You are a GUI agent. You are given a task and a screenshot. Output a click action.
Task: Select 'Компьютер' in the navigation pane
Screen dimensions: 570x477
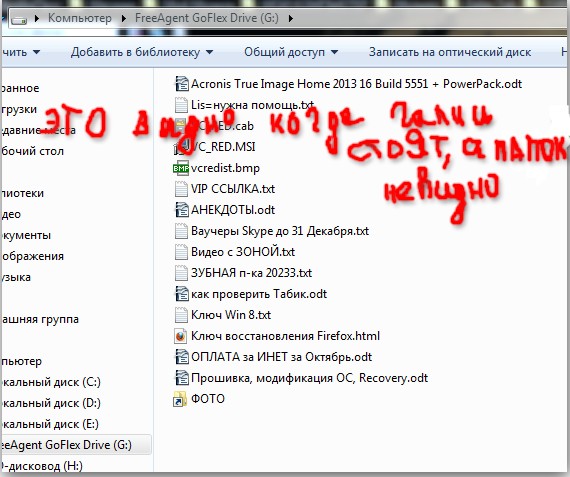[x=22, y=361]
